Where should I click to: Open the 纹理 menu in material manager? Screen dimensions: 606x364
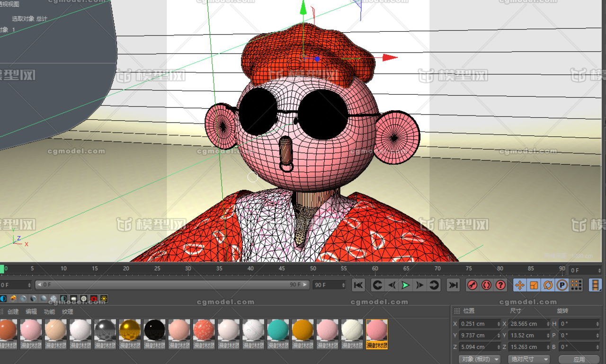(67, 311)
